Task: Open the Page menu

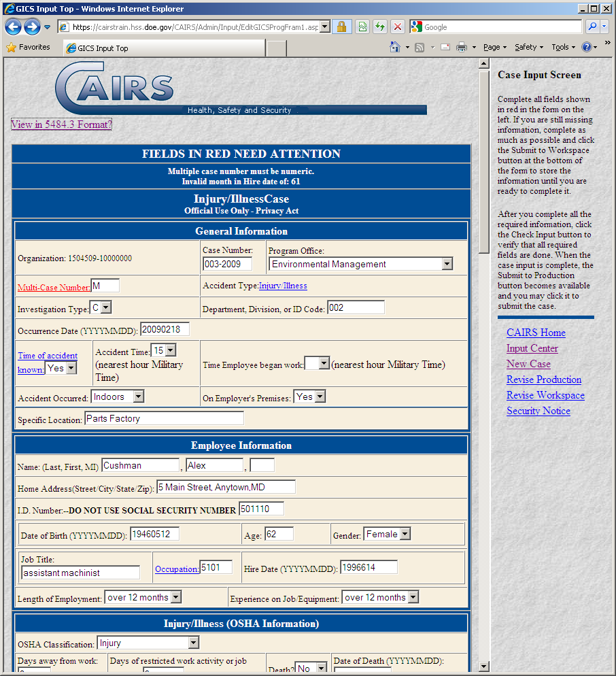Action: pyautogui.click(x=494, y=47)
